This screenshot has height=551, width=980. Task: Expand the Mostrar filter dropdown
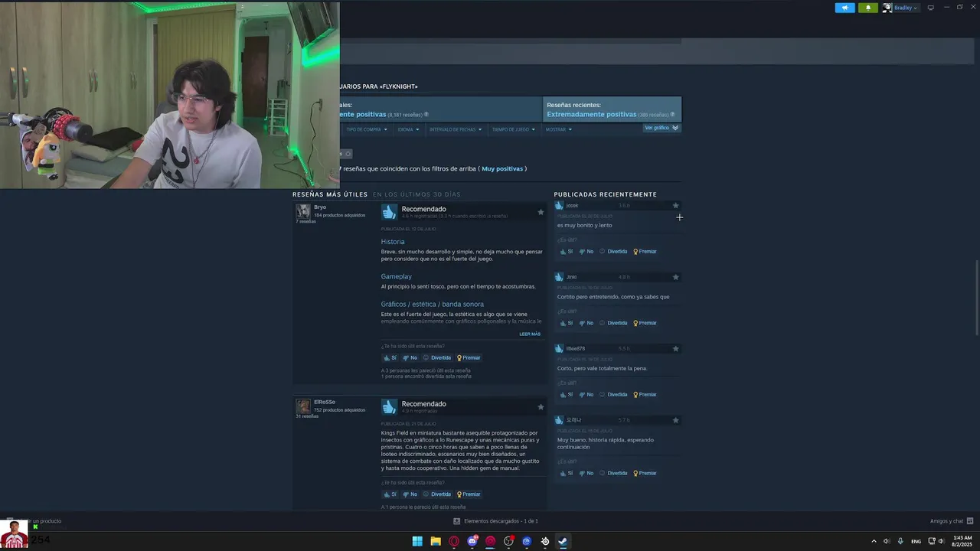tap(558, 129)
